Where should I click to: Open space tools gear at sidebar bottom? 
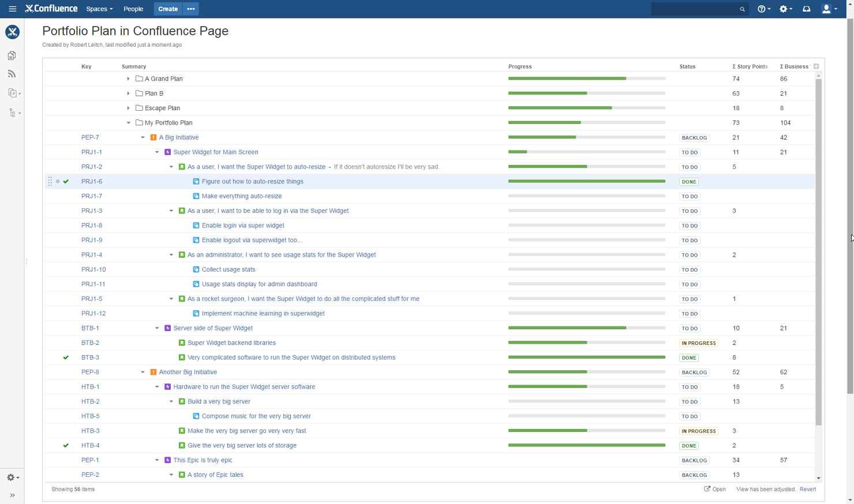pyautogui.click(x=13, y=477)
